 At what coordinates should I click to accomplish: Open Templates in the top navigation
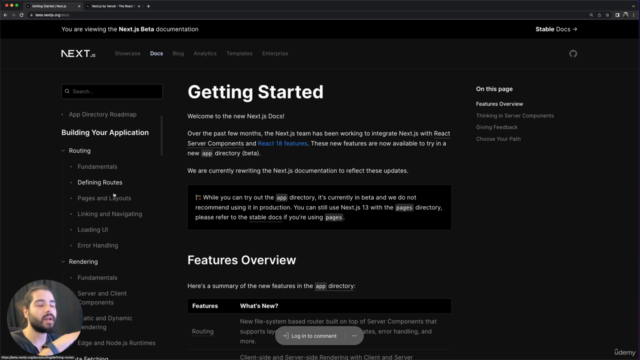240,53
